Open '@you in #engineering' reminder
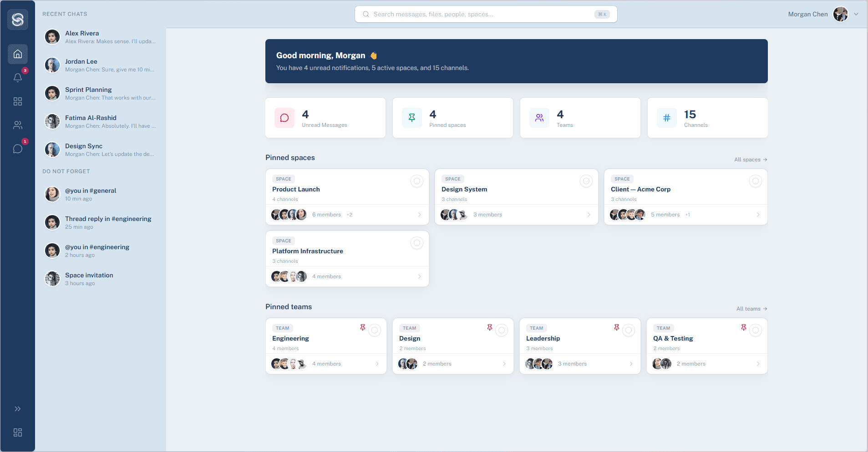Viewport: 868px width, 452px height. tap(101, 251)
